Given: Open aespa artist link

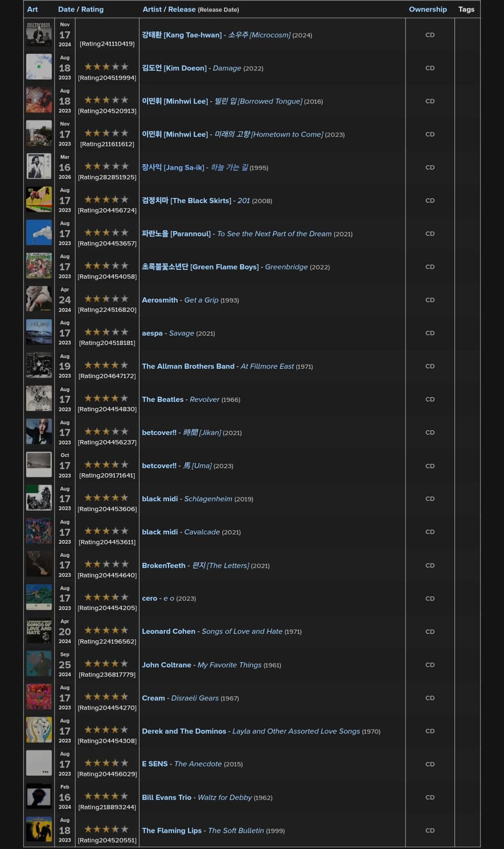Looking at the screenshot, I should tap(152, 333).
